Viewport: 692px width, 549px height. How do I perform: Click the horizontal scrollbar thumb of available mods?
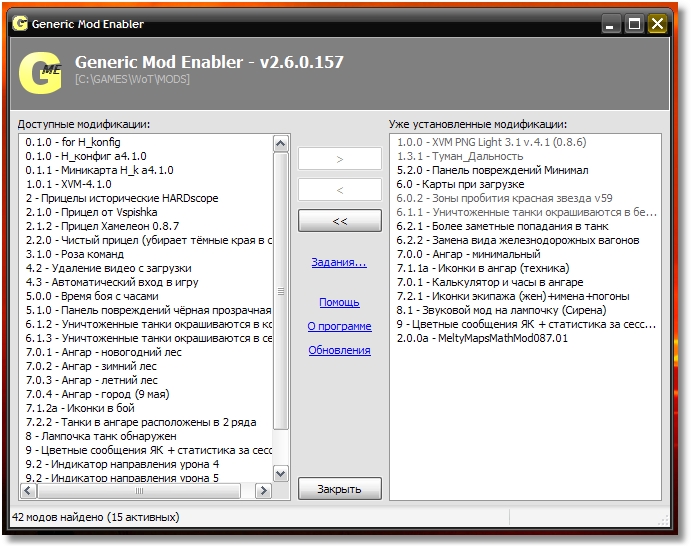pyautogui.click(x=139, y=490)
